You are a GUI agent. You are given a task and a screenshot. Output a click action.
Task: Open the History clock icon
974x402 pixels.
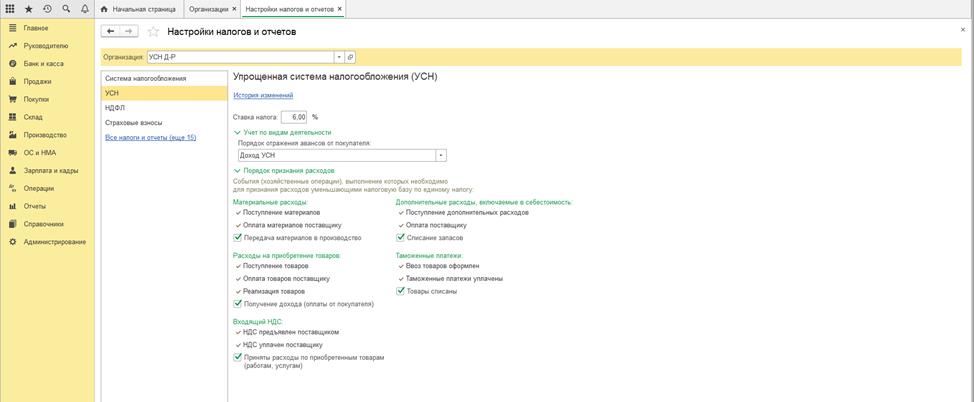(x=46, y=8)
